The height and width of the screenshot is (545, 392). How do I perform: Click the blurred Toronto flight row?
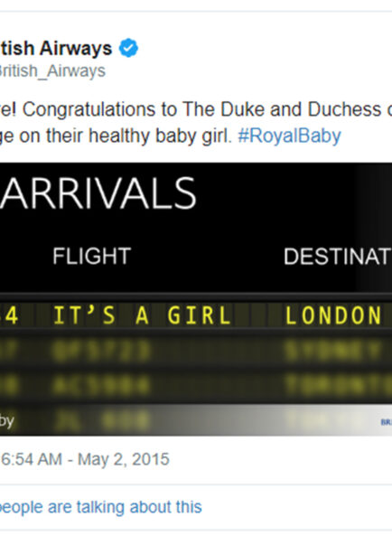click(x=196, y=385)
